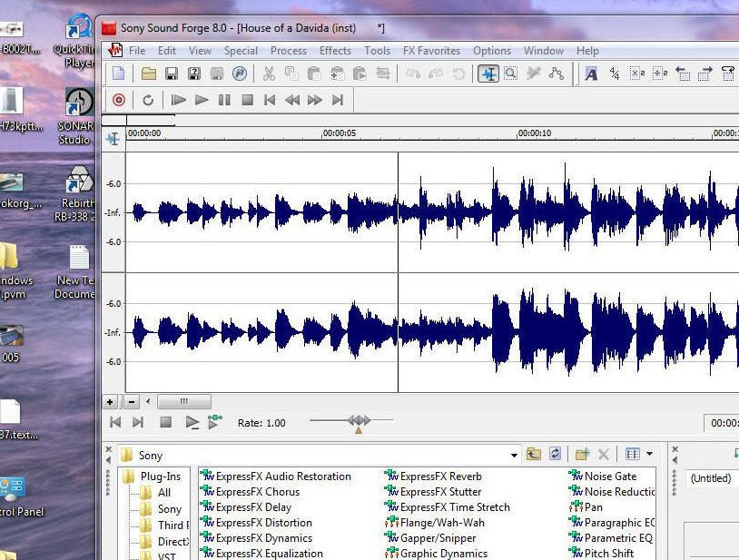Refresh the plug-in list

tap(556, 454)
